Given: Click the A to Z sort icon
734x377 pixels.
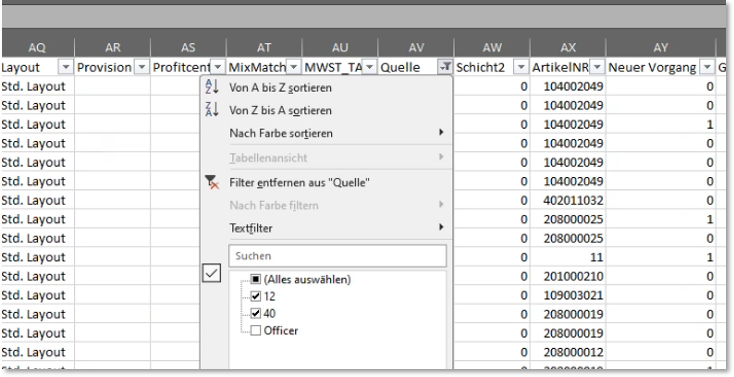Looking at the screenshot, I should coord(212,87).
